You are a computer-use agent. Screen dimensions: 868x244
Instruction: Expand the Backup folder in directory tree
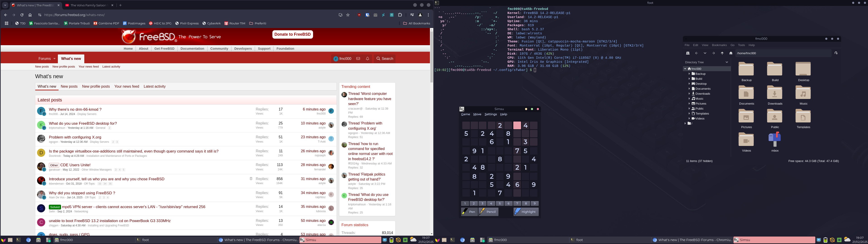[689, 74]
